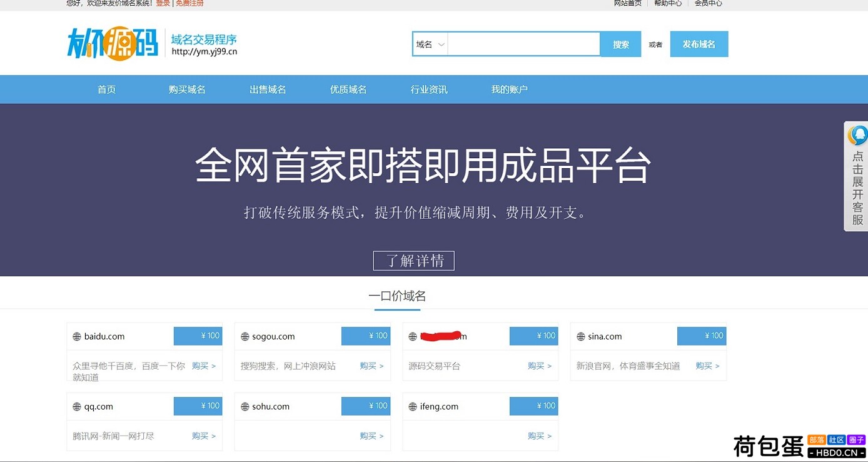
Task: Click the globe icon next to qq.com
Action: [77, 406]
